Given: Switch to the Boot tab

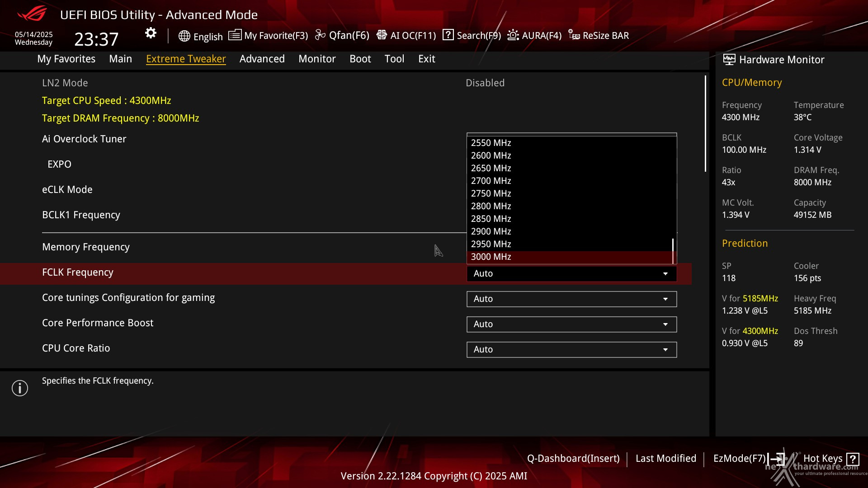Looking at the screenshot, I should (360, 59).
